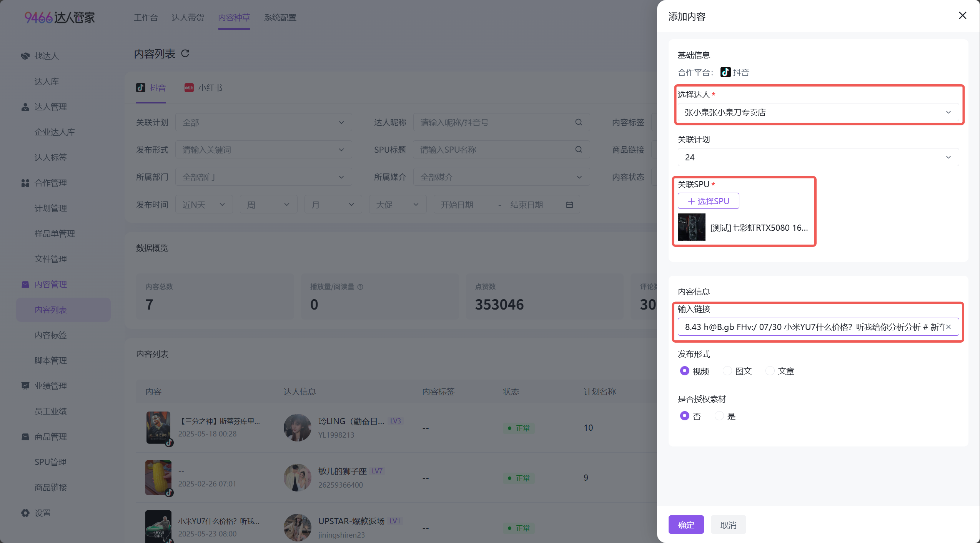Viewport: 980px width, 543px height.
Task: Open the 近N天 dropdown
Action: point(204,205)
